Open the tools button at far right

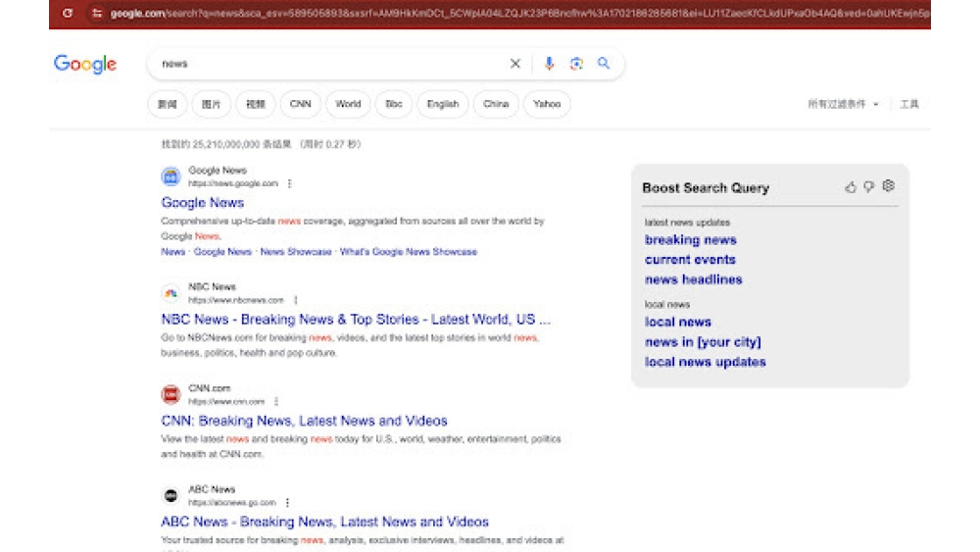pyautogui.click(x=909, y=104)
